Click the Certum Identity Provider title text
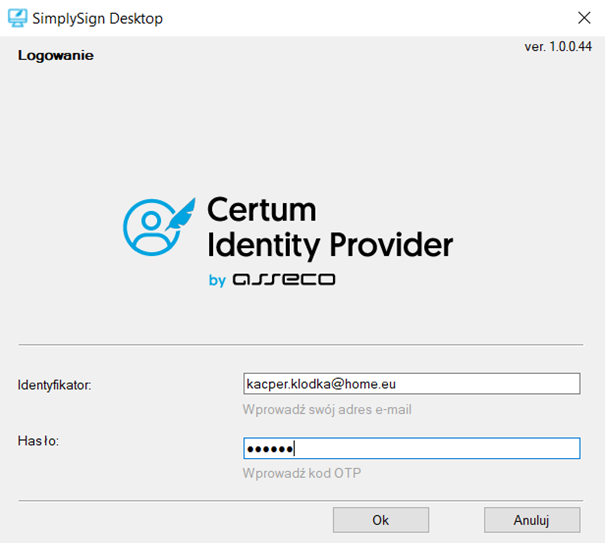 pos(330,227)
